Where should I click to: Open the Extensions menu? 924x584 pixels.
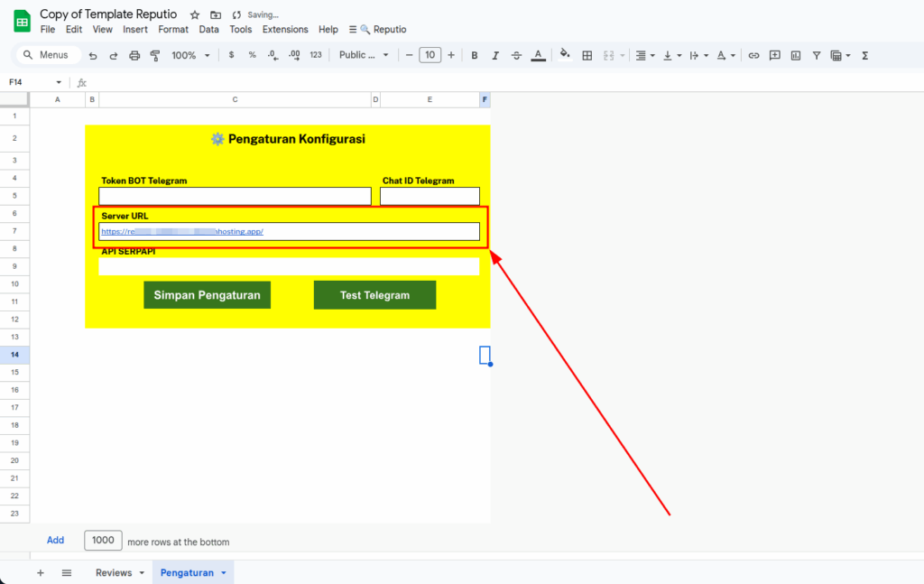285,30
